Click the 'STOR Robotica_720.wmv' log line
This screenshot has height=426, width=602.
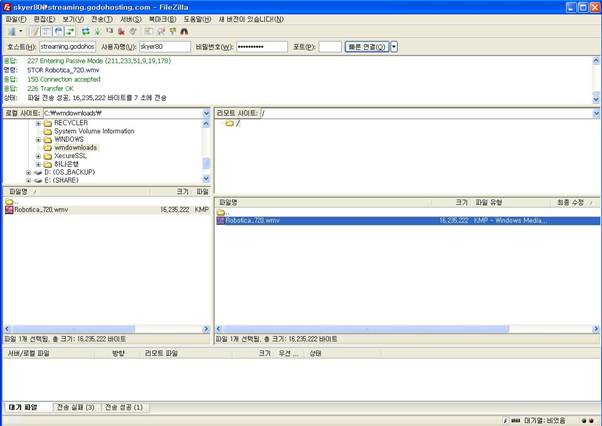[x=63, y=70]
